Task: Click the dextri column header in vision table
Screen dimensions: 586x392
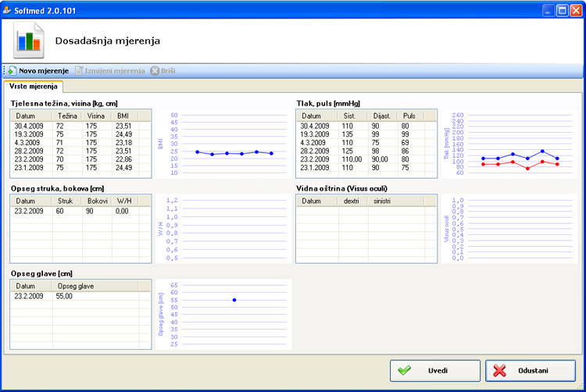Action: [x=352, y=201]
